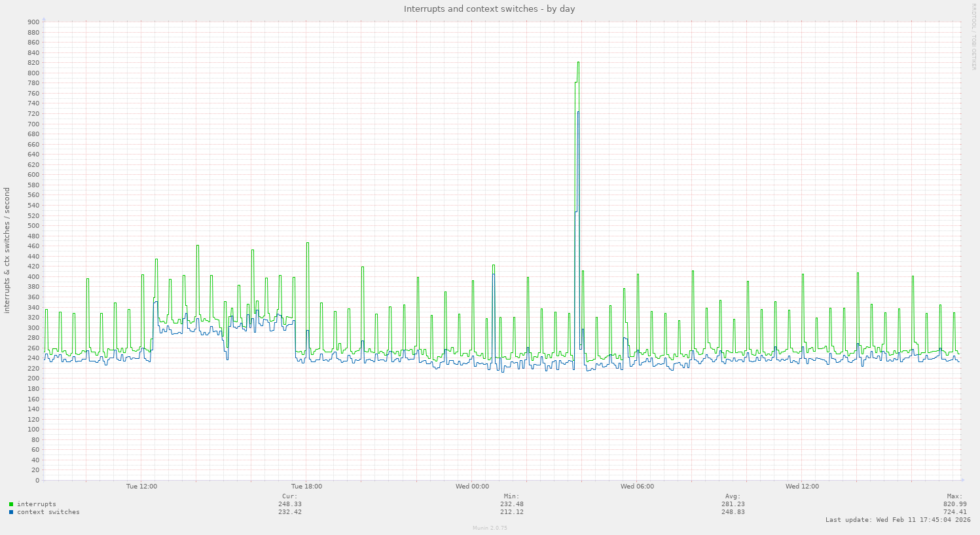Click the 'Wed 12:00' x-axis label
980x535 pixels.
click(x=802, y=487)
